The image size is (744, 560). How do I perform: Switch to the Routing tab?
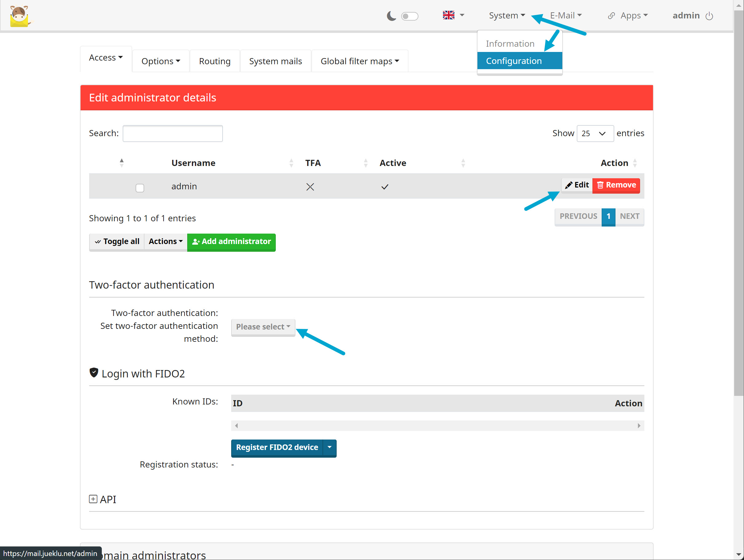tap(215, 61)
